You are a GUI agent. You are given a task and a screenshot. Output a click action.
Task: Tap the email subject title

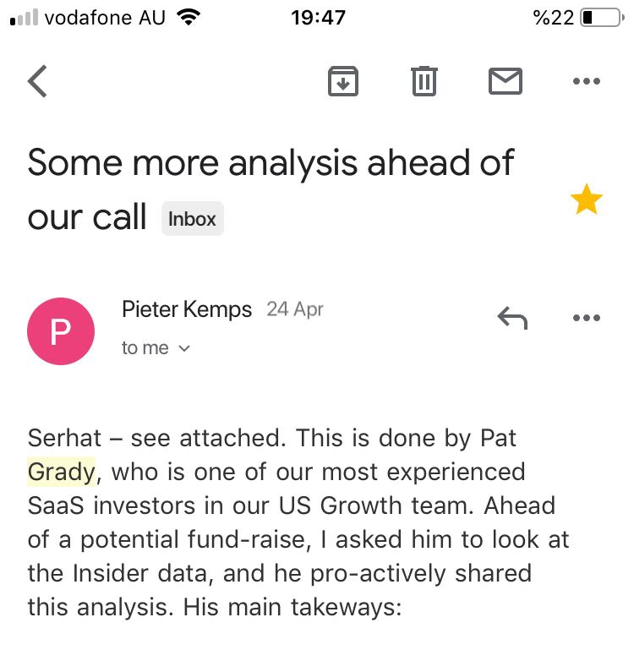271,162
